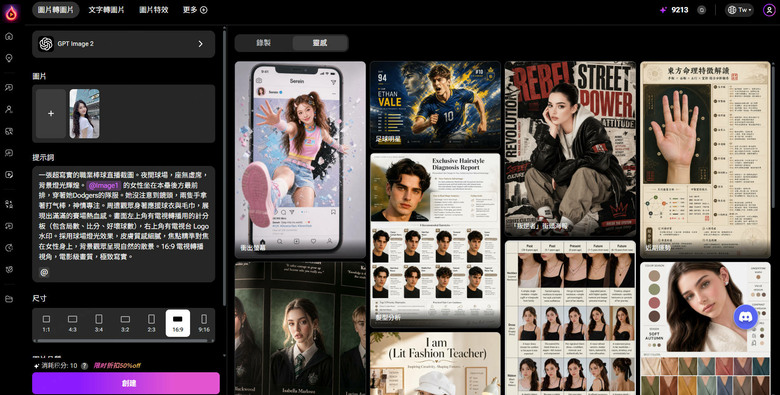Click the 尺寸 section label
This screenshot has width=780, height=395.
coord(40,298)
